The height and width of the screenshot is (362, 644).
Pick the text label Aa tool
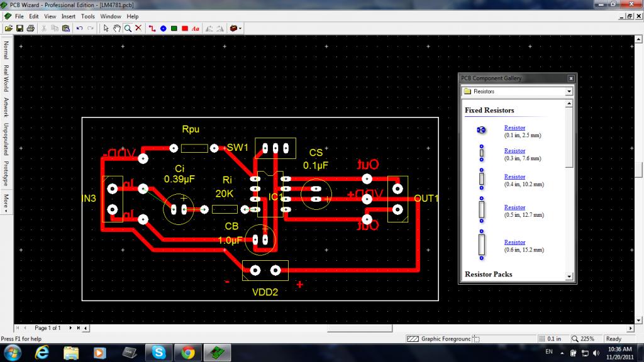[196, 28]
